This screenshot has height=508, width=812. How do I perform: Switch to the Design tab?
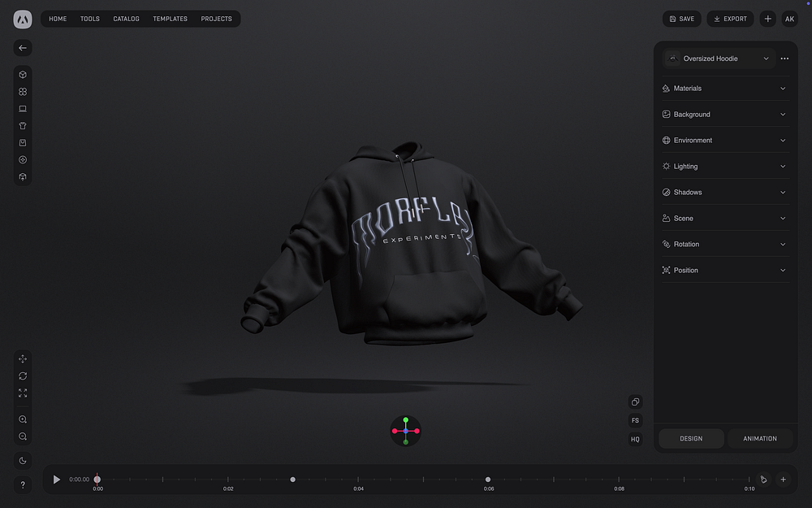click(x=691, y=439)
